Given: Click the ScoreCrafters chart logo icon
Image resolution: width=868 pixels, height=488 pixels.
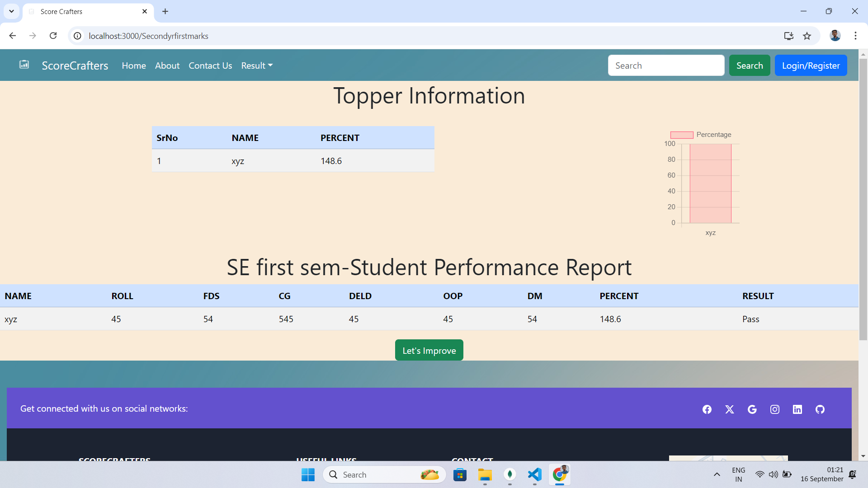Looking at the screenshot, I should [x=24, y=65].
